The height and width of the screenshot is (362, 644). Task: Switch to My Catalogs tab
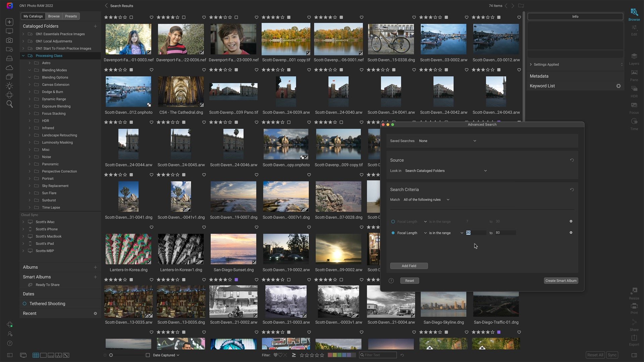click(x=33, y=16)
